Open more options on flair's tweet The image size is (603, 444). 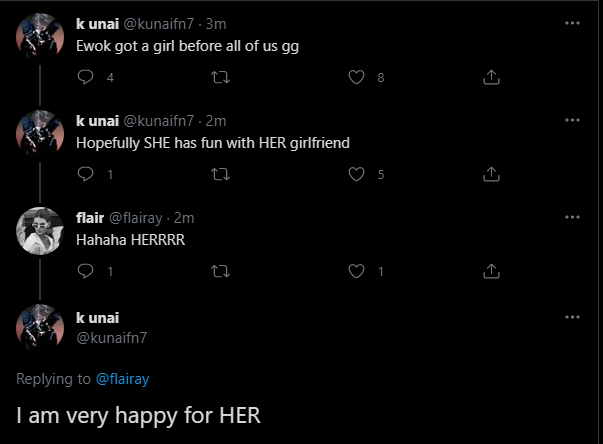point(571,216)
